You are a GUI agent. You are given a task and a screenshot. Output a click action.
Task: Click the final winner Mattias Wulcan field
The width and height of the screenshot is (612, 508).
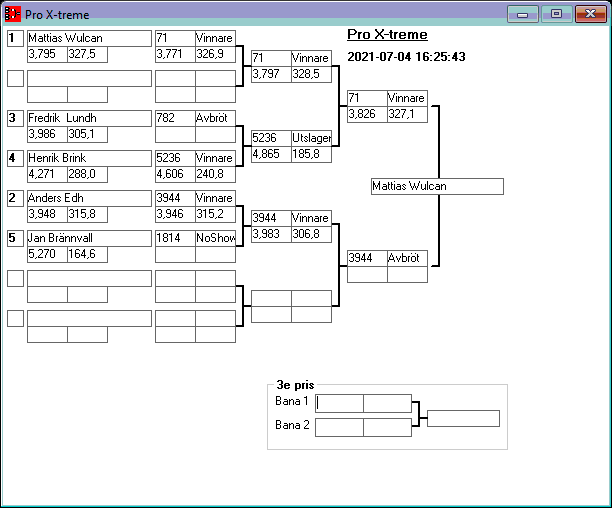click(436, 186)
